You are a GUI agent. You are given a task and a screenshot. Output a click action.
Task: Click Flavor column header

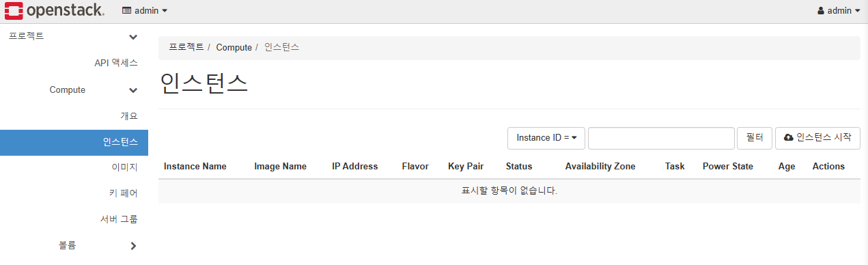point(415,167)
